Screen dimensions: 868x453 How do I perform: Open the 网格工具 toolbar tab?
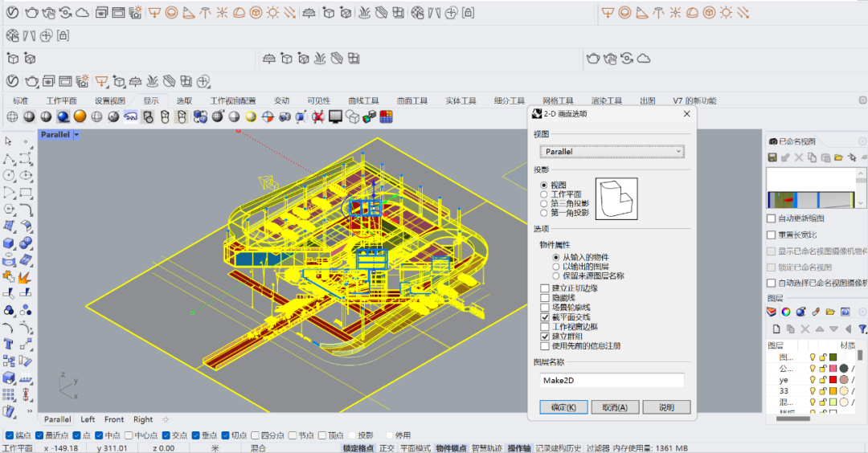click(558, 100)
